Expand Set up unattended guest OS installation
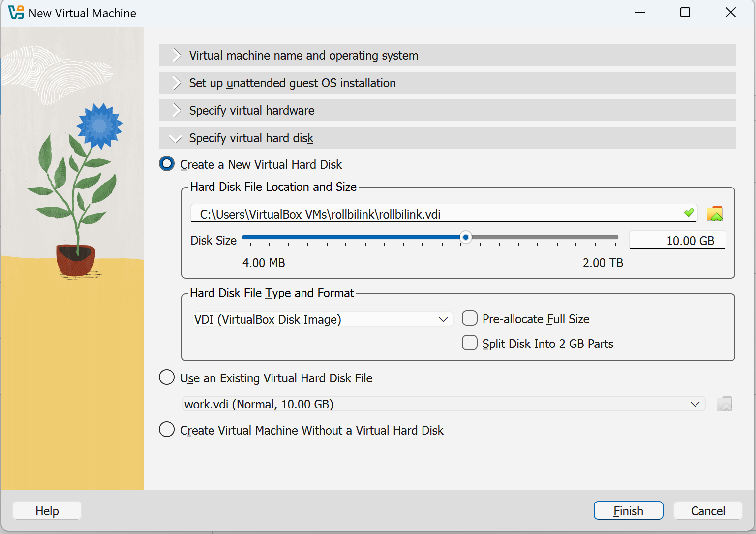Screen dimensions: 756x534 pos(447,83)
